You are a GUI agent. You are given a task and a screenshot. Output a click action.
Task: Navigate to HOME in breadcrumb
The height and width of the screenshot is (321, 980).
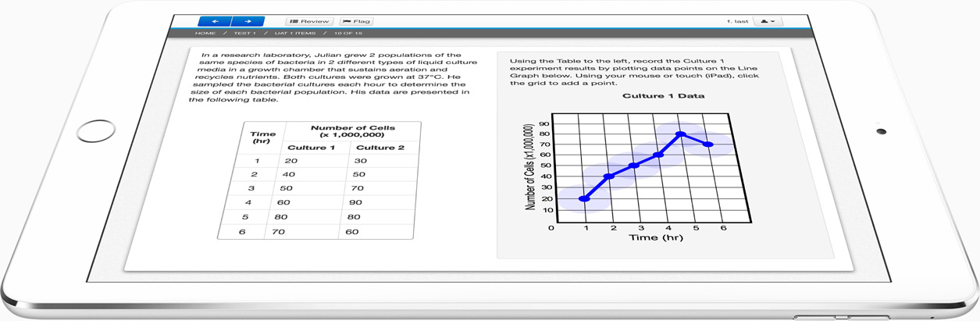point(205,34)
